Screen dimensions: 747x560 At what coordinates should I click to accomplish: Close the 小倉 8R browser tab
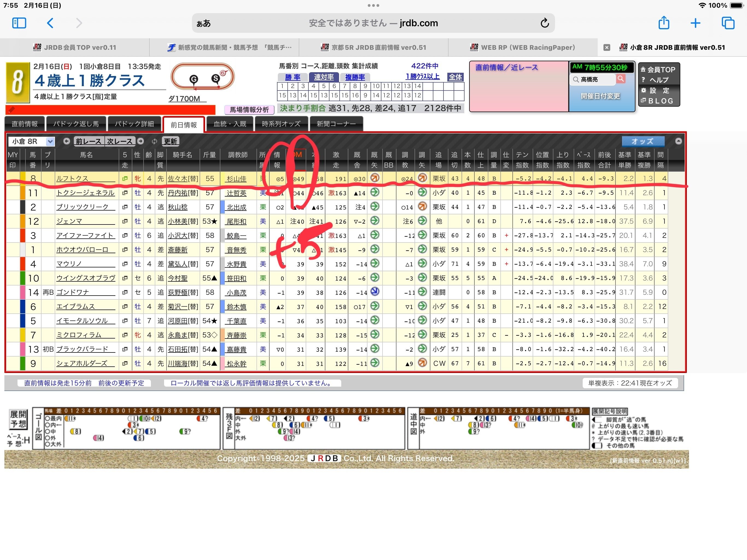click(x=606, y=47)
